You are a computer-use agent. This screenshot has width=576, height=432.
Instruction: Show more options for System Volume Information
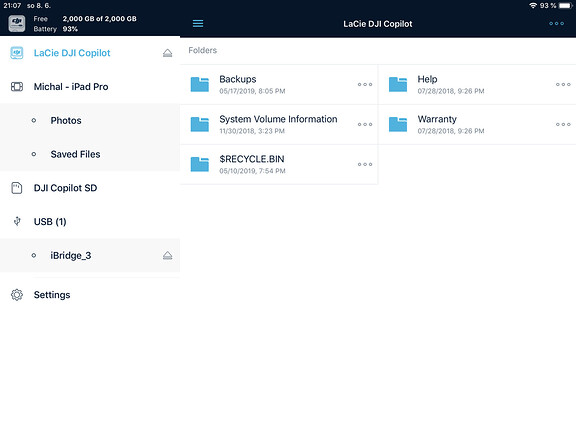[365, 125]
